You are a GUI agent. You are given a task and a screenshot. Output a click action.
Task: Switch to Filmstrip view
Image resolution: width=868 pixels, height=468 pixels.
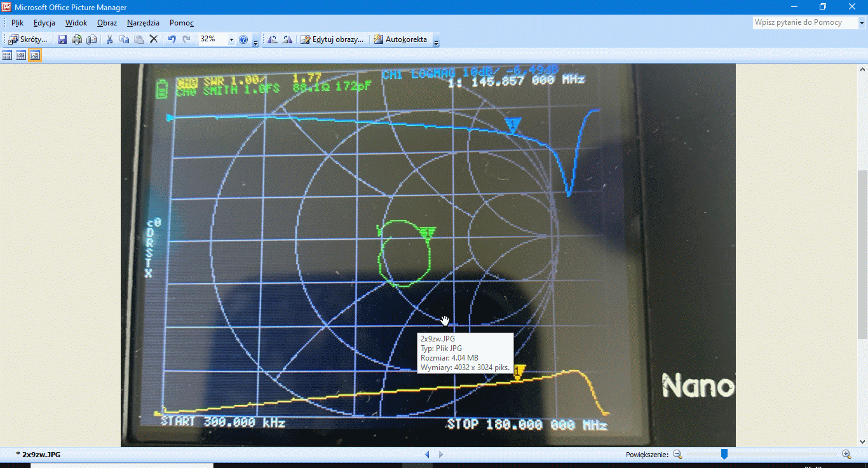21,55
